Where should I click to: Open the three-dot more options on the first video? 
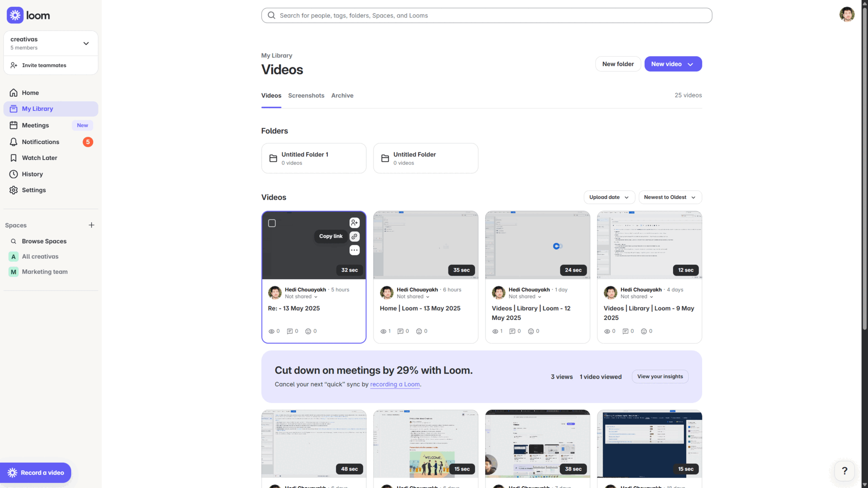pos(354,250)
